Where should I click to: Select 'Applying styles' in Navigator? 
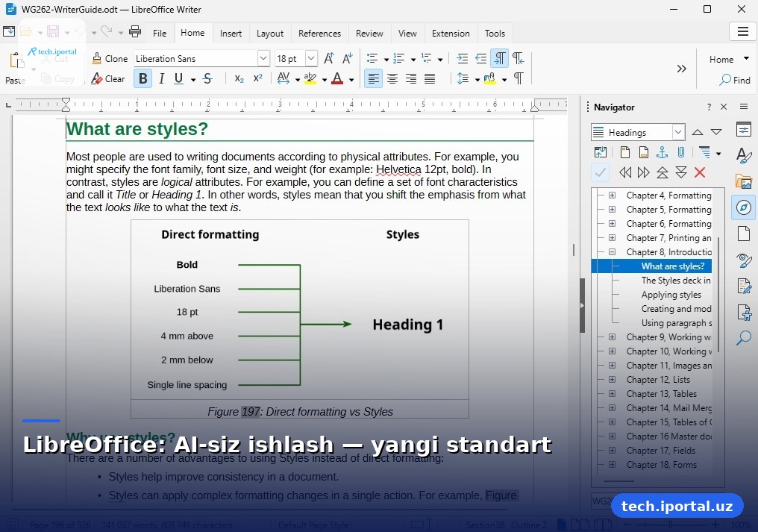(671, 295)
